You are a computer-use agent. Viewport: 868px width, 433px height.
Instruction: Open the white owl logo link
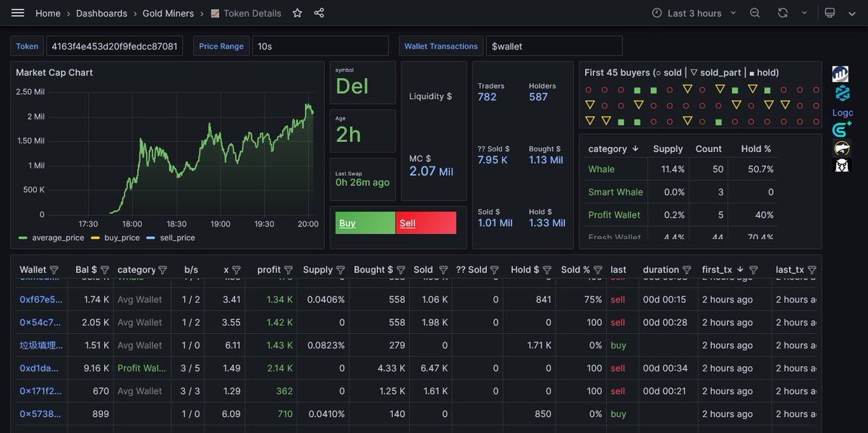click(842, 165)
